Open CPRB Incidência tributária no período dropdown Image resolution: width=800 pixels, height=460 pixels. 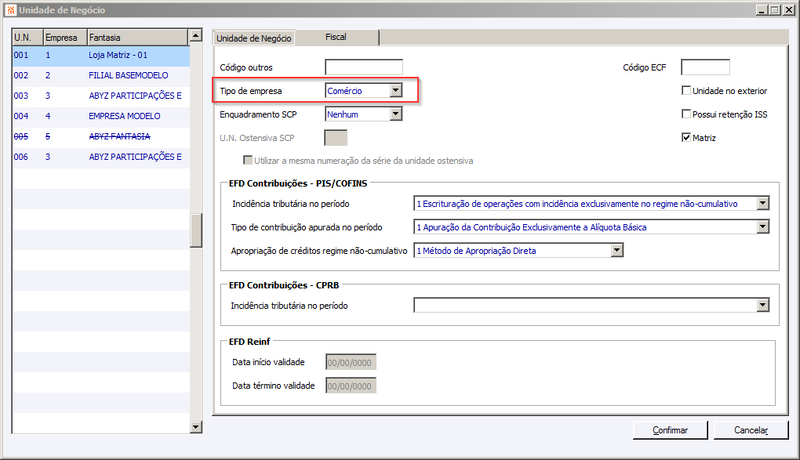coord(763,305)
